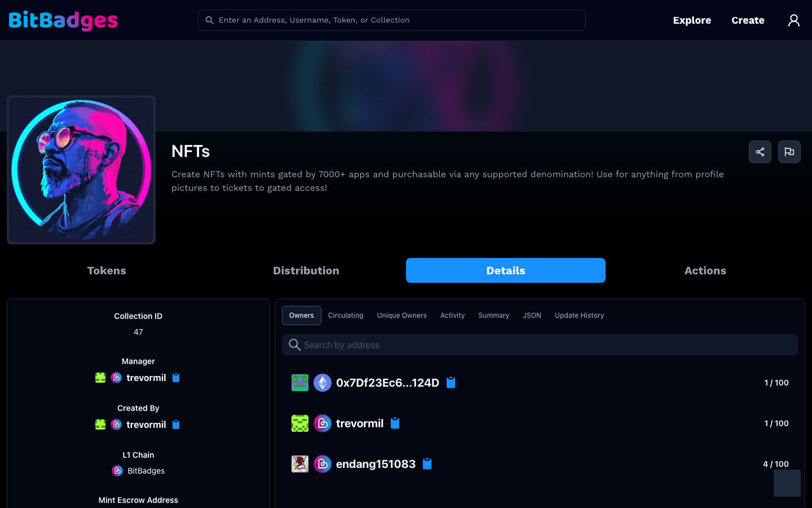This screenshot has height=508, width=812.
Task: Click the NFTs collection title
Action: pyautogui.click(x=191, y=151)
